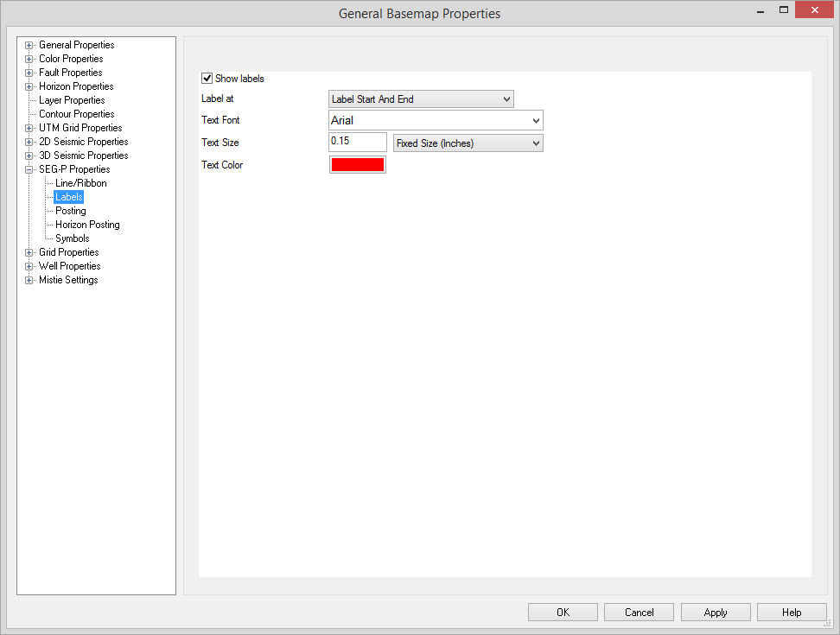
Task: Expand the Color Properties tree node
Action: 29,59
